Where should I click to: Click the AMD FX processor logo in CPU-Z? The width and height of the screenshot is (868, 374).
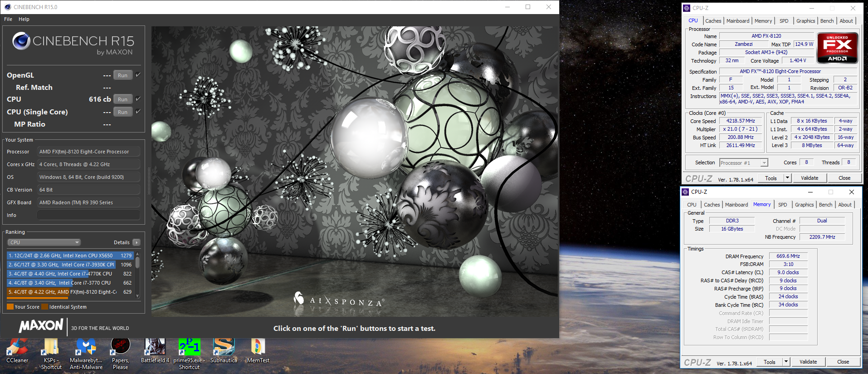click(837, 48)
